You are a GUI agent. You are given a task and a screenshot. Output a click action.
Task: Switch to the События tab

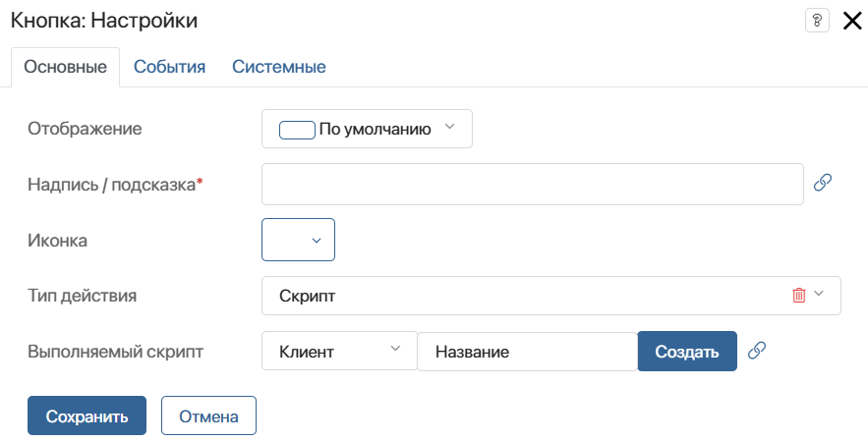point(169,67)
